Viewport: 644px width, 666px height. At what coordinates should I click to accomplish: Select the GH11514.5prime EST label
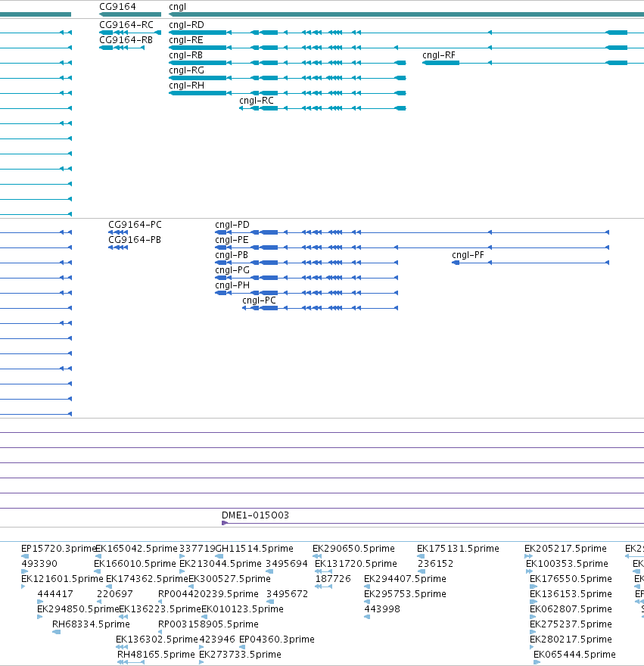[254, 549]
